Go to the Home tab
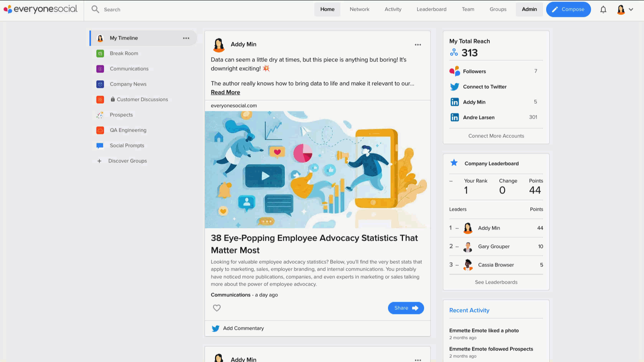Screen dimensions: 644x362 click(327, 9)
